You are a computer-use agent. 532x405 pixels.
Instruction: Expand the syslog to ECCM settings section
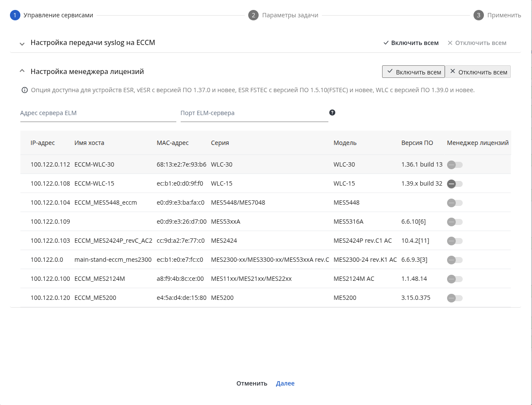click(x=22, y=43)
